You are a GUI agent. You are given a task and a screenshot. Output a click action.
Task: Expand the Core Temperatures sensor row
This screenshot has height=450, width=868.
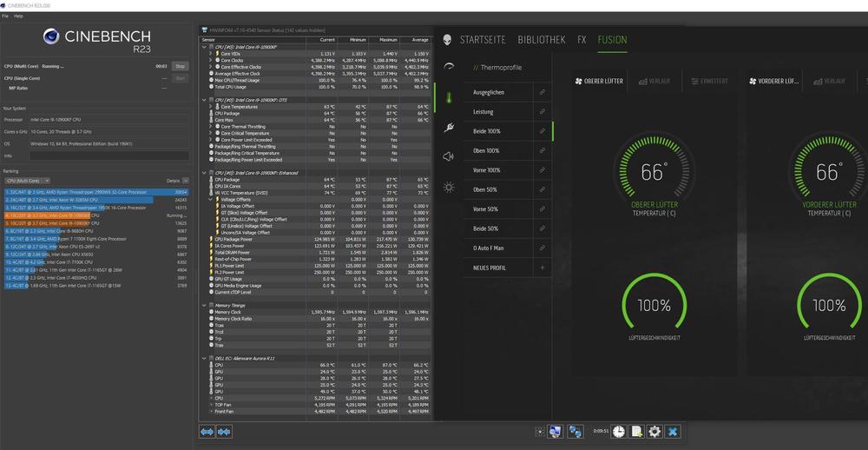pos(210,107)
